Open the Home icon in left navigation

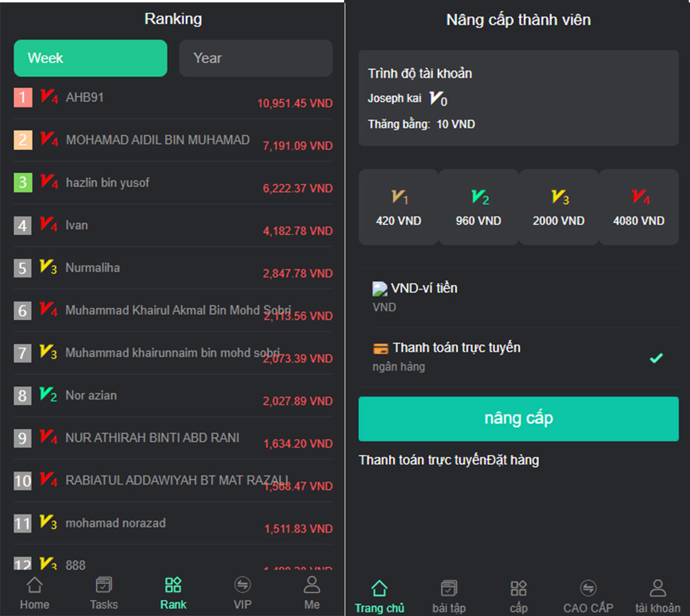point(34,585)
